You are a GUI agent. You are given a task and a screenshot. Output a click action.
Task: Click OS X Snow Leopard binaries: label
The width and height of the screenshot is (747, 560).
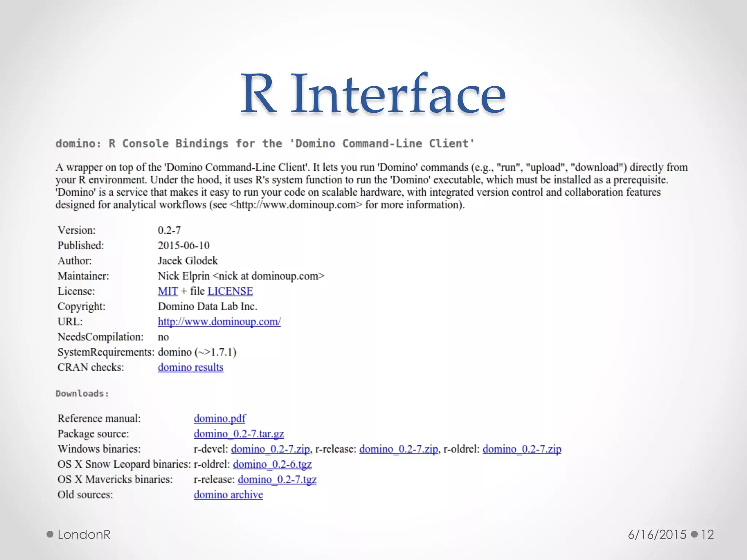pos(124,464)
